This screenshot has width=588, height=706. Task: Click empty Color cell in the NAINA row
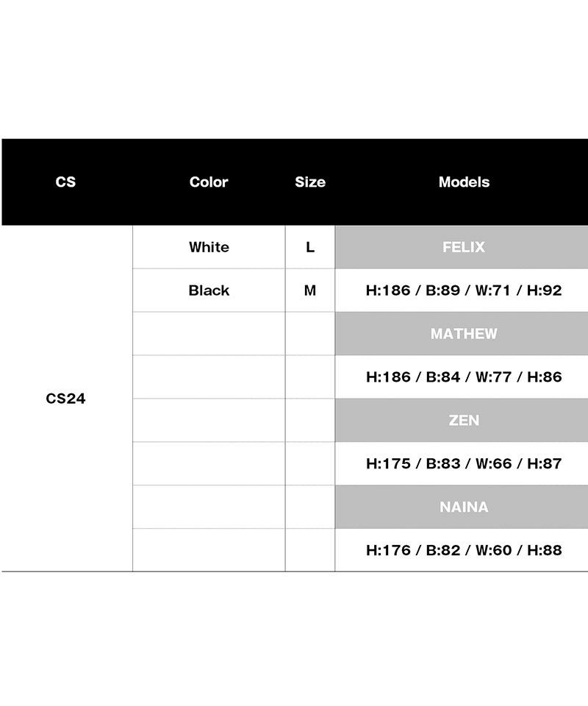click(209, 507)
